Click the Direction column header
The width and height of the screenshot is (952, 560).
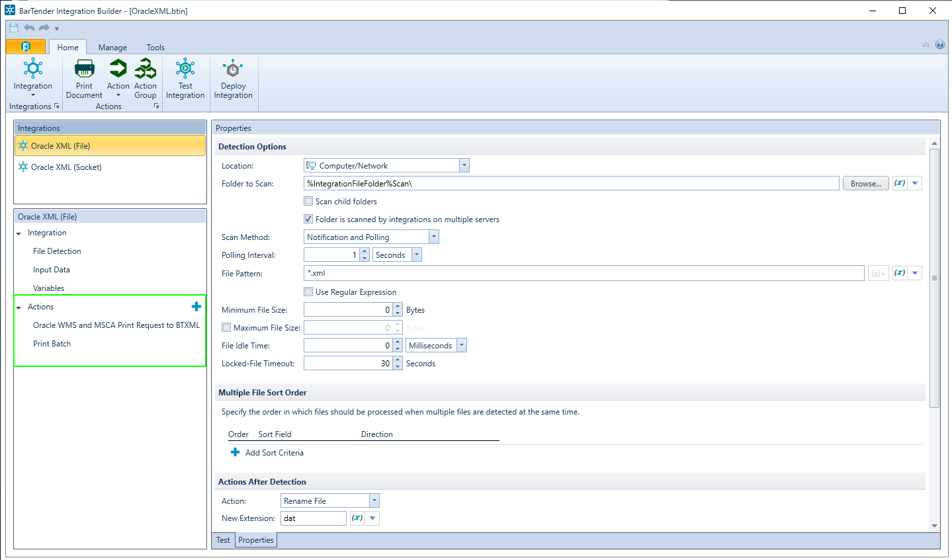[377, 434]
